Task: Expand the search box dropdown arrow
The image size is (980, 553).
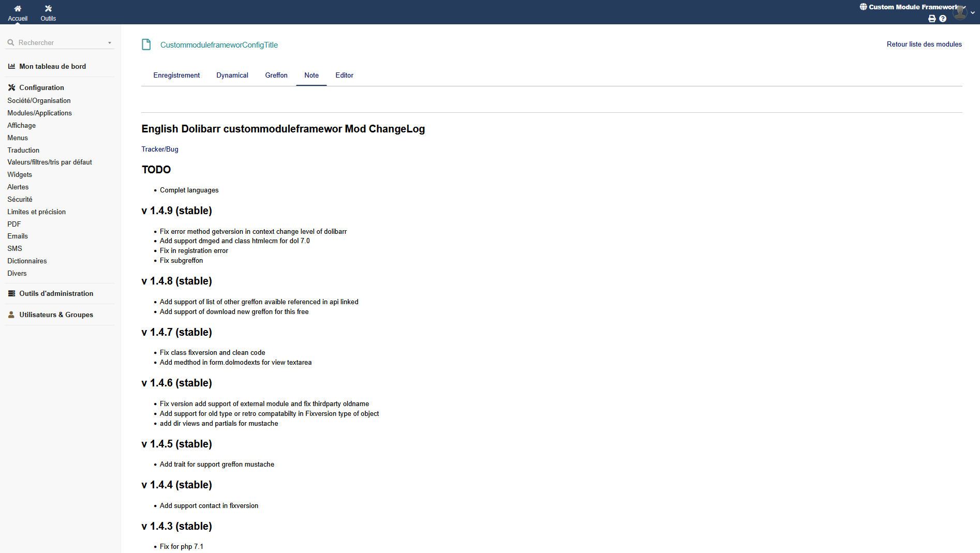Action: coord(110,43)
